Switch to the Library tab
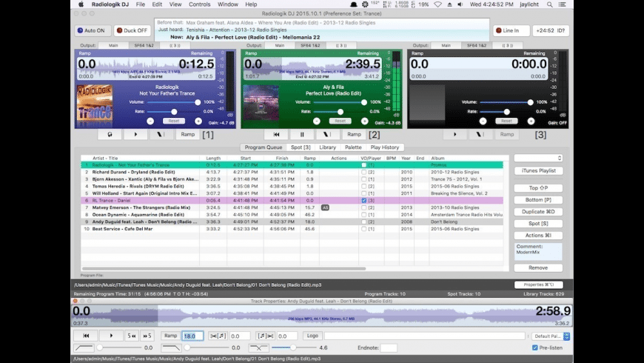Viewport: 644px width, 363px height. 327,147
